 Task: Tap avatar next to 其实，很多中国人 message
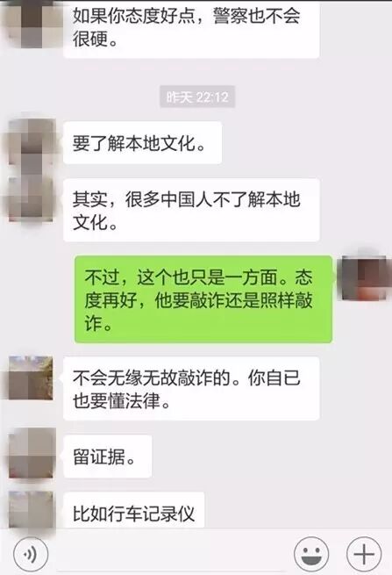[x=31, y=200]
